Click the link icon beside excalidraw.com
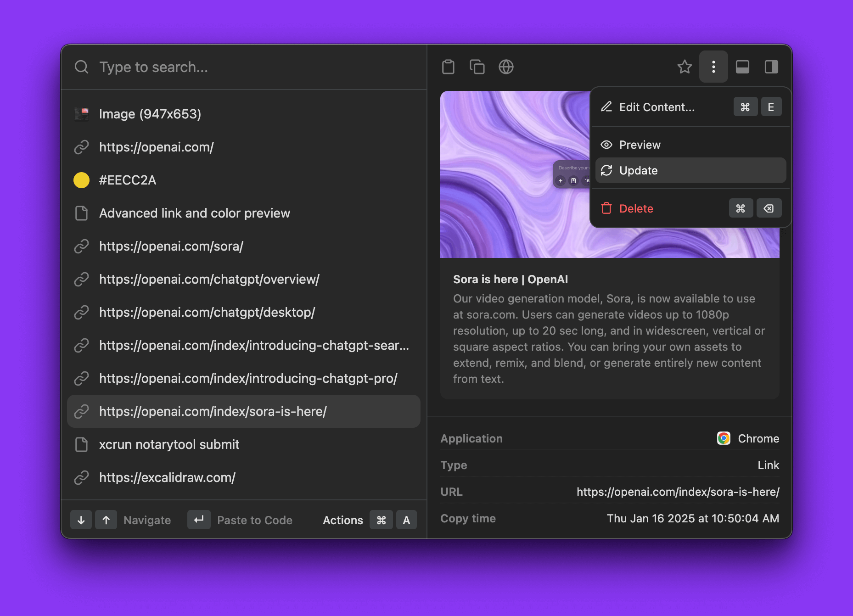The height and width of the screenshot is (616, 853). click(x=82, y=477)
